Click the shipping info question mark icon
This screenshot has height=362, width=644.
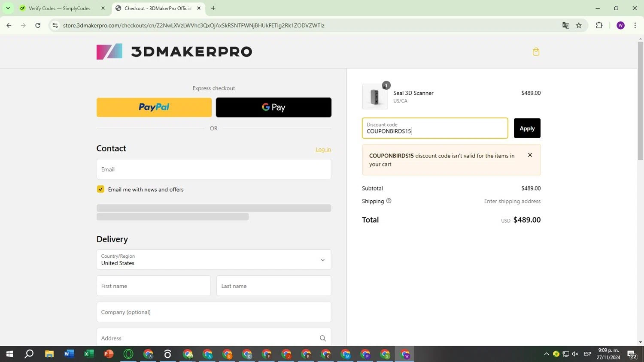pos(389,201)
